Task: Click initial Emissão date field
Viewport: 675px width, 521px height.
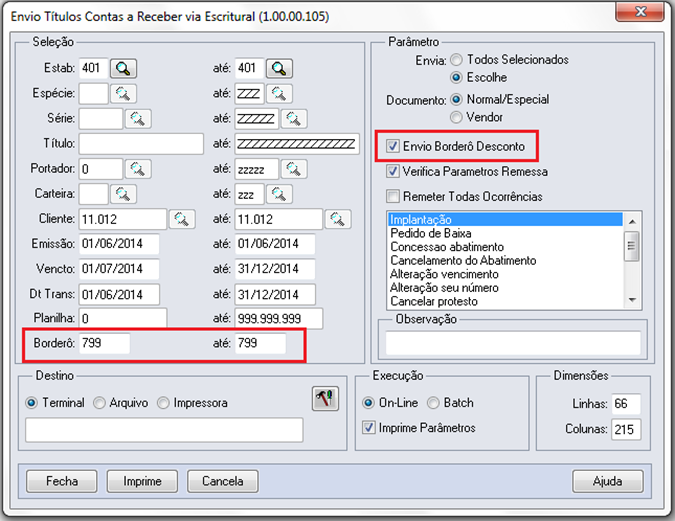Action: [x=119, y=244]
